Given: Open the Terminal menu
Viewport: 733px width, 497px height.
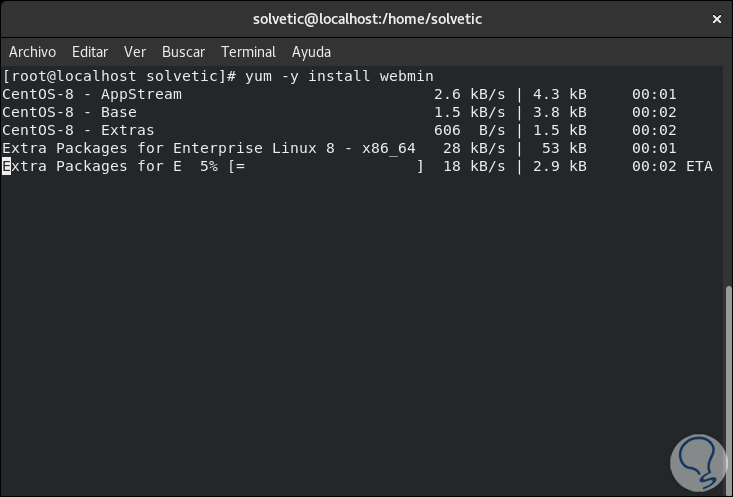Looking at the screenshot, I should 248,52.
